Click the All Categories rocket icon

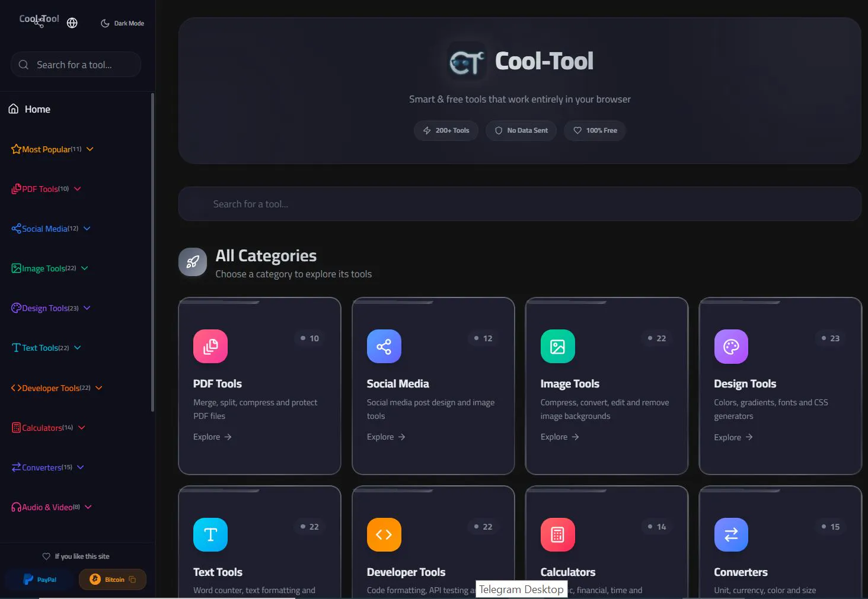click(x=193, y=262)
